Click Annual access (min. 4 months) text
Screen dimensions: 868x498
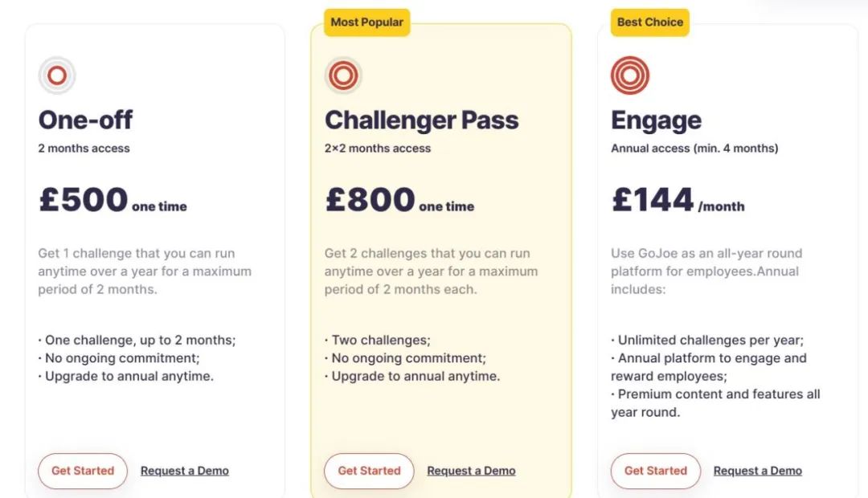(x=694, y=149)
